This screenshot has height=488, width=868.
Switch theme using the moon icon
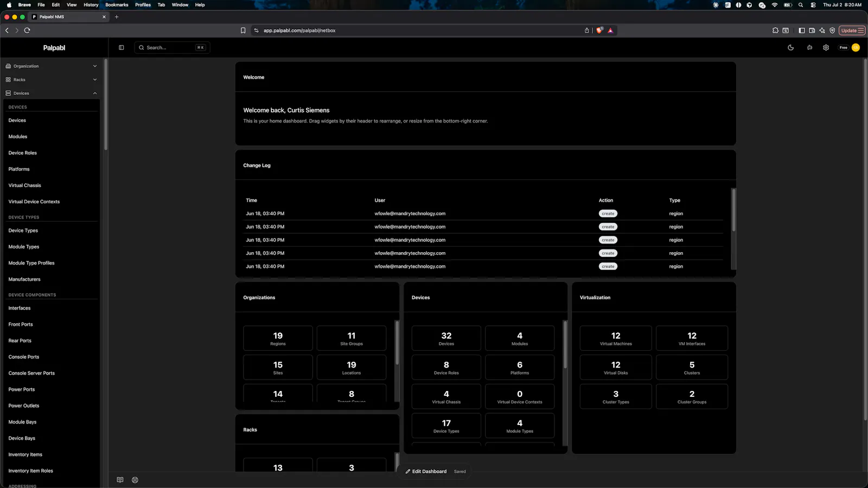pyautogui.click(x=791, y=48)
